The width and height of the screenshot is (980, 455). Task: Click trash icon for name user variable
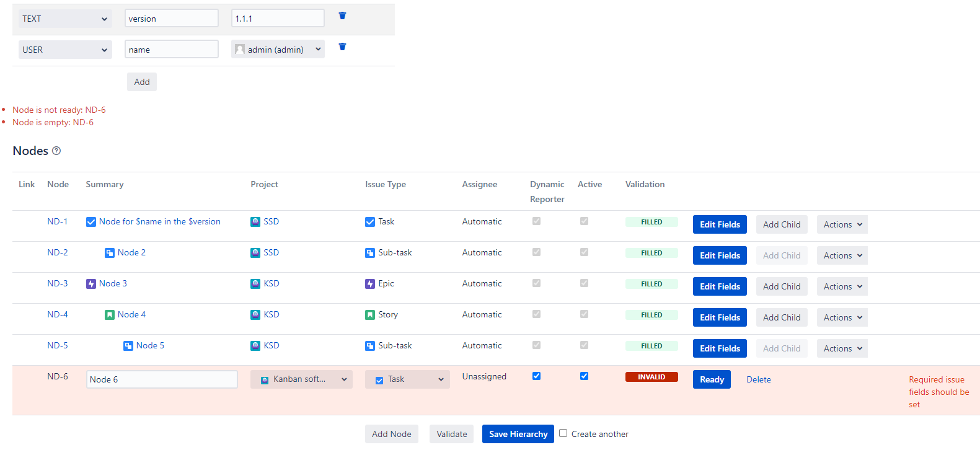point(342,47)
